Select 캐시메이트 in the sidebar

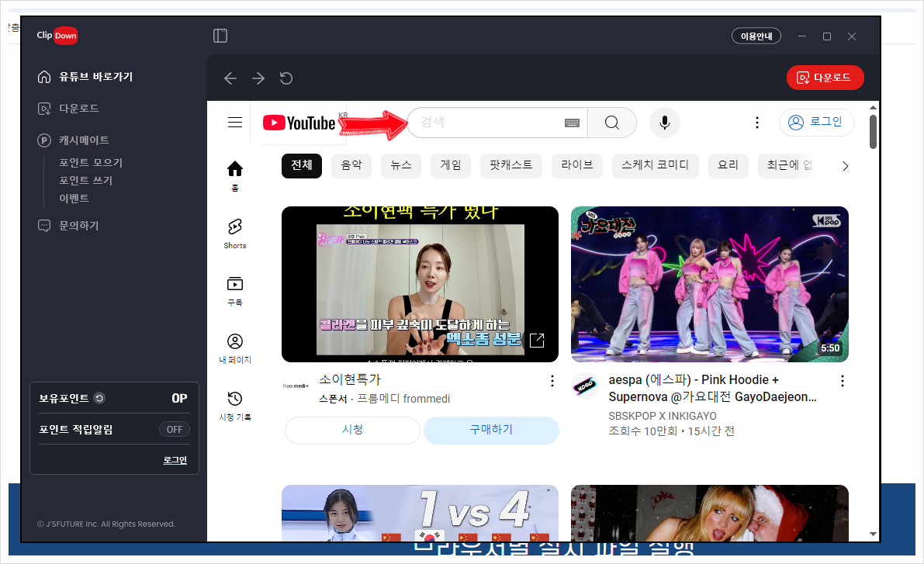pyautogui.click(x=74, y=140)
